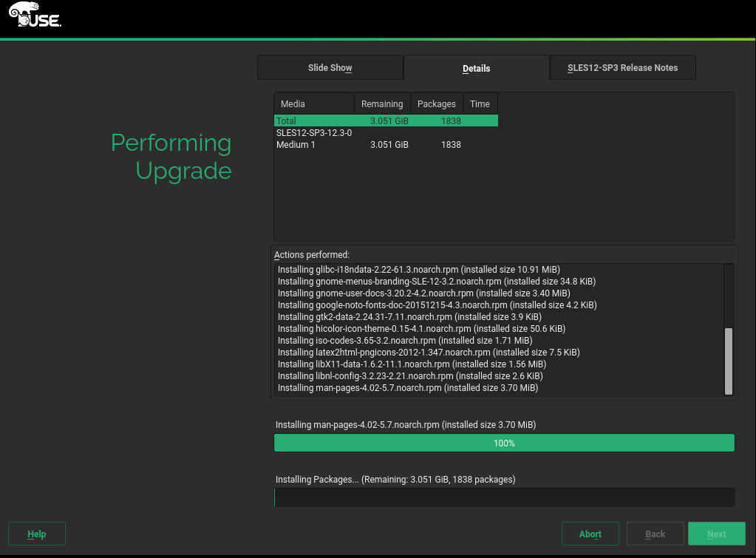This screenshot has height=558, width=756.
Task: Click the 1838 packages value in Total row
Action: (x=451, y=120)
